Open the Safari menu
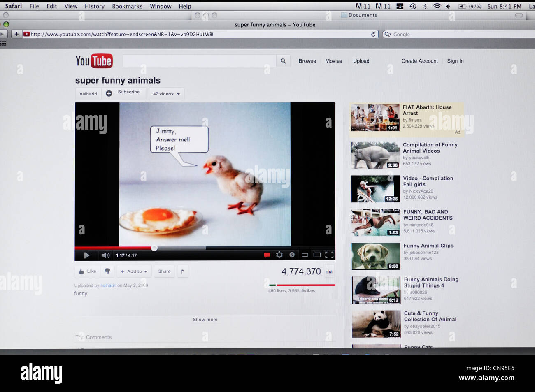This screenshot has width=535, height=392. (13, 6)
